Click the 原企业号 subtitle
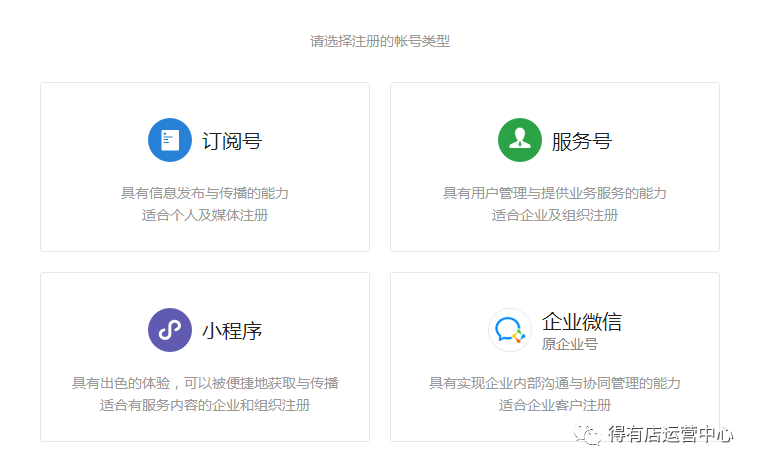 tap(569, 344)
